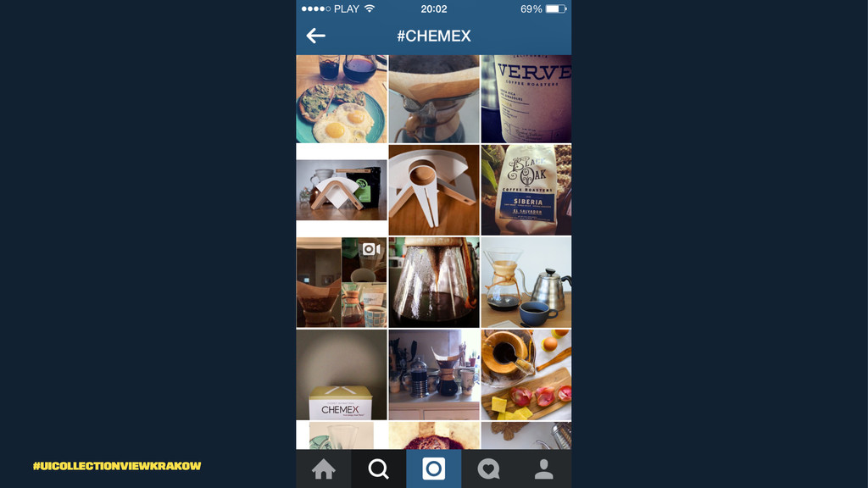Tap the center camera tab button
The width and height of the screenshot is (868, 488).
tap(433, 469)
